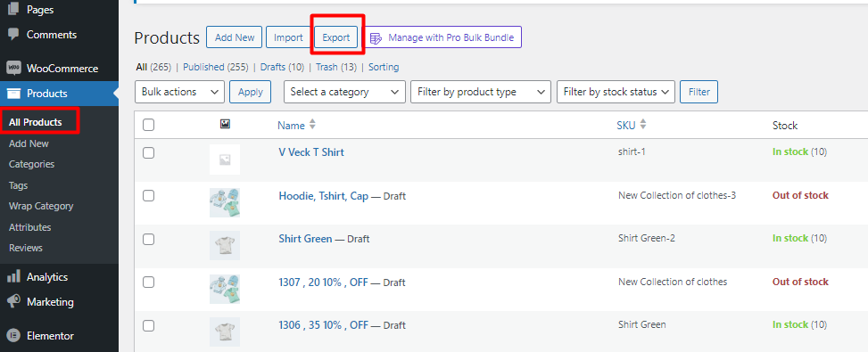Click the Export button
This screenshot has height=352, width=868.
pos(336,37)
